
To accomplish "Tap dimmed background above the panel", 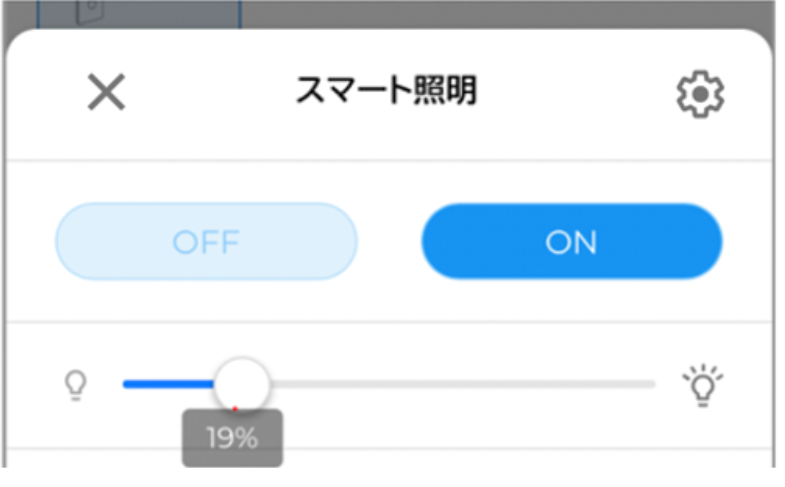I will coord(500,12).
